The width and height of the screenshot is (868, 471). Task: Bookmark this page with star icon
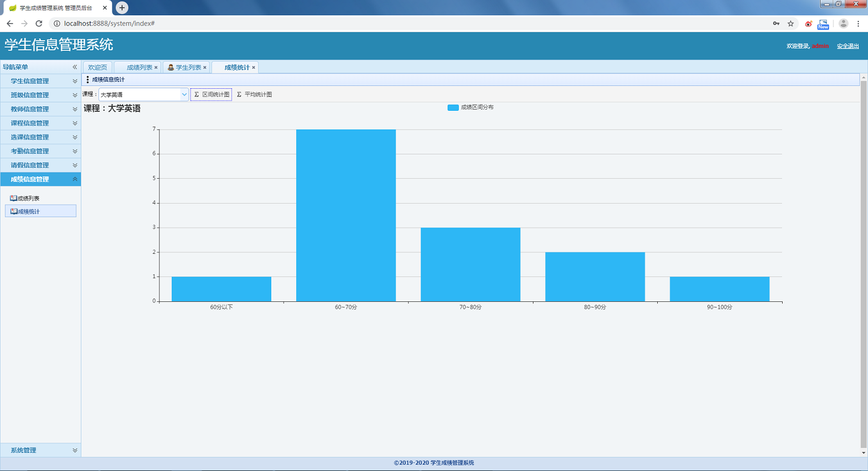coord(791,23)
